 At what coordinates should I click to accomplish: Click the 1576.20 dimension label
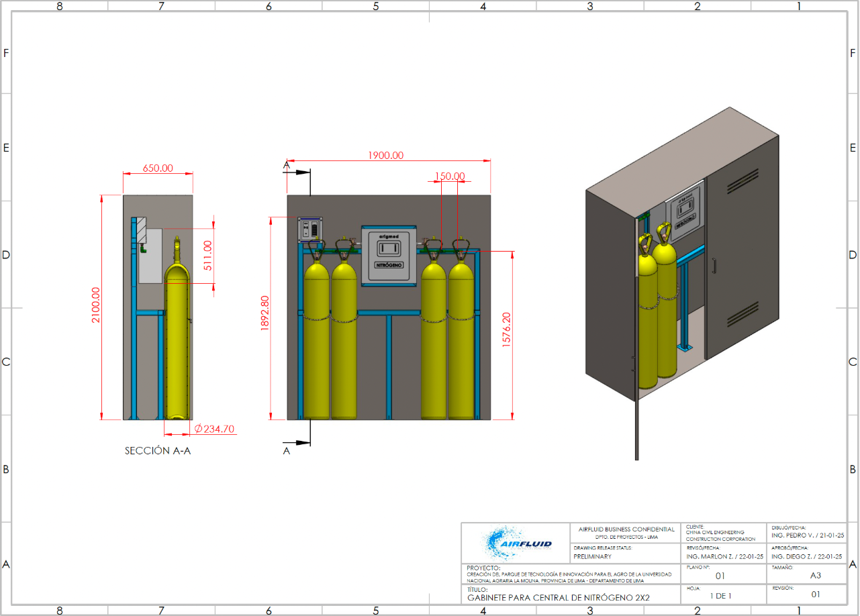click(x=506, y=329)
